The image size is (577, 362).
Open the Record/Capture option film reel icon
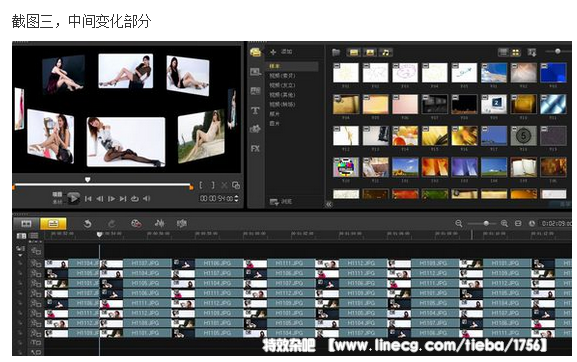(136, 223)
